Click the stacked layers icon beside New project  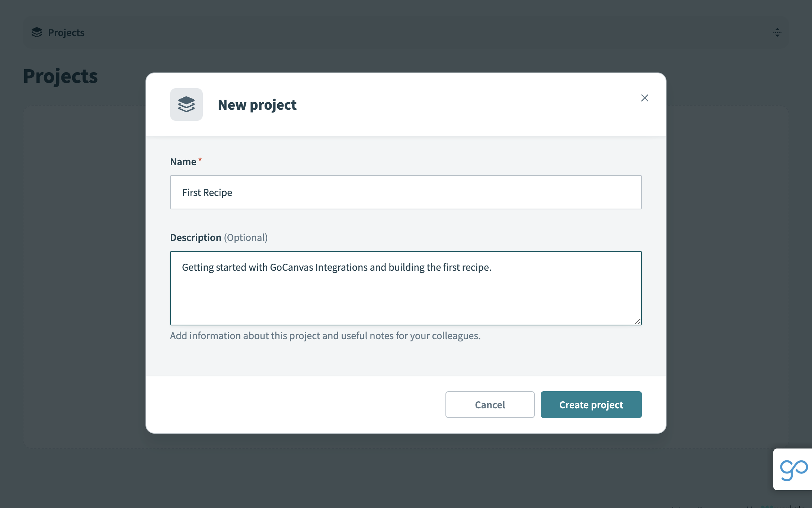(x=186, y=105)
